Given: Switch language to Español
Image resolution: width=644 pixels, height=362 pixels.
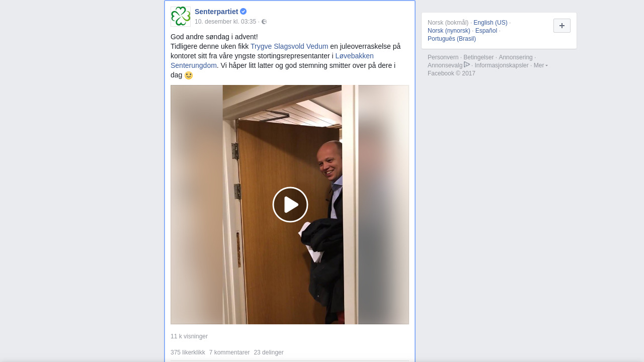Looking at the screenshot, I should pyautogui.click(x=486, y=31).
